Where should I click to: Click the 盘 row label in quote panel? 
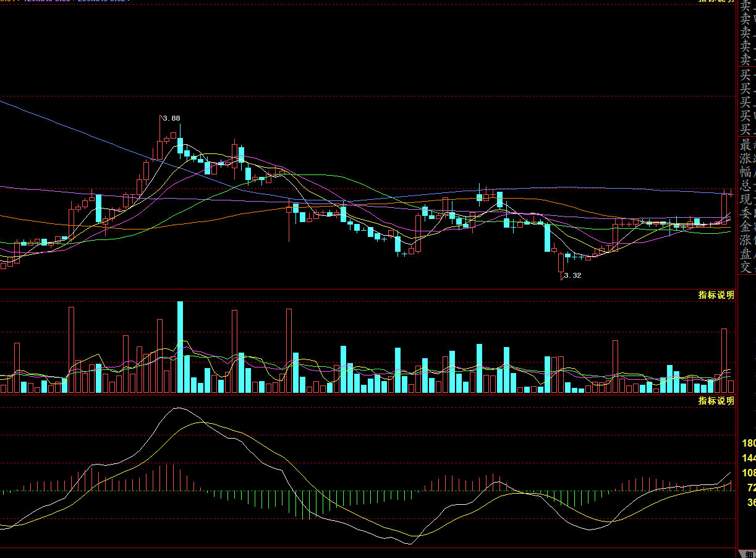(747, 254)
